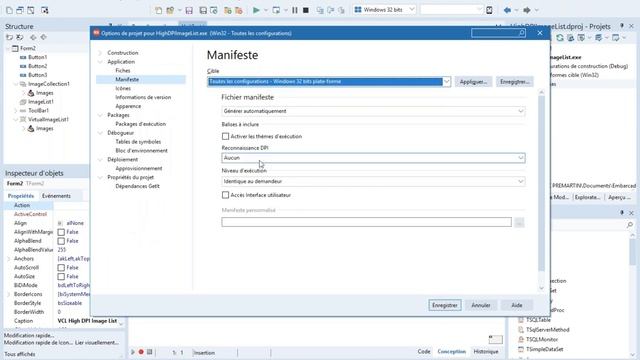Click the 'Lier visuellement...' link
This screenshot has height=360, width=640.
click(97, 342)
